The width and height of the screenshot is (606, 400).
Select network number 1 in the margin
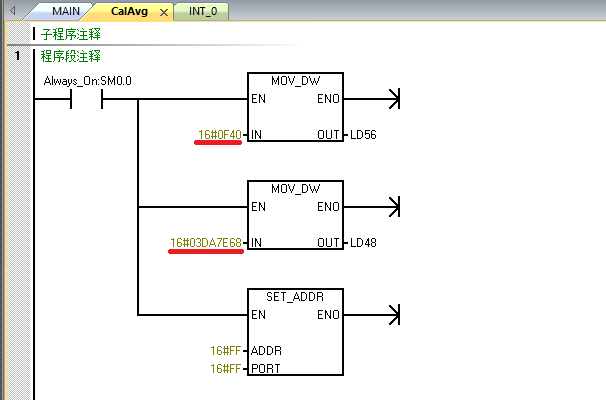tap(17, 56)
